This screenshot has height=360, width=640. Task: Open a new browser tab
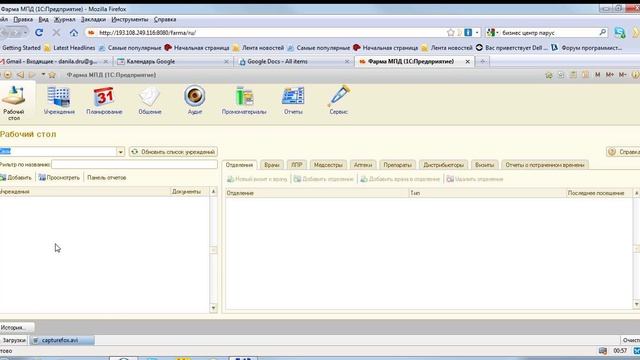[482, 61]
